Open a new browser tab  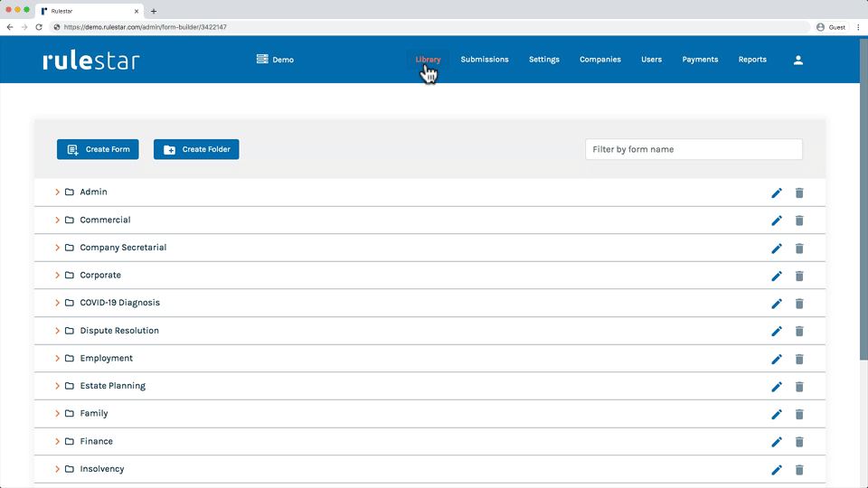click(154, 11)
